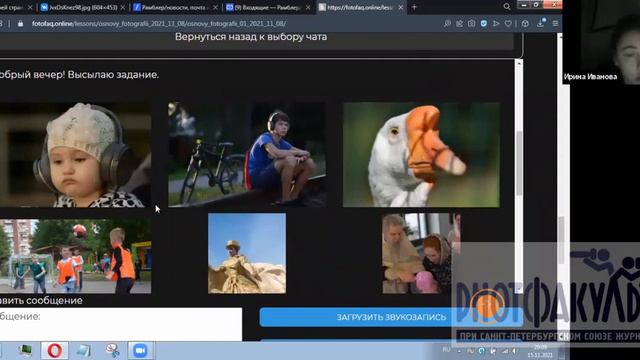The height and width of the screenshot is (360, 640).
Task: Click the chat scrollbar up arrow
Action: coord(519,63)
